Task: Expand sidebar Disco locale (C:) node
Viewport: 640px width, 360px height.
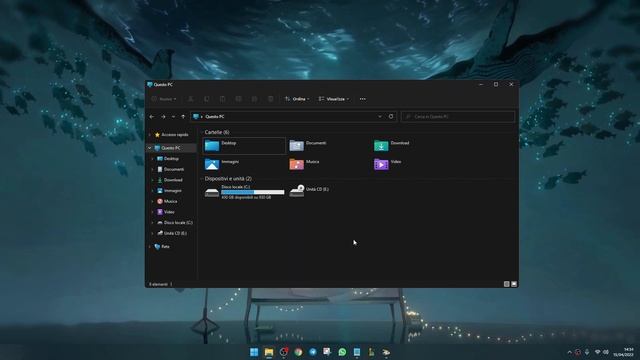Action: pyautogui.click(x=153, y=222)
